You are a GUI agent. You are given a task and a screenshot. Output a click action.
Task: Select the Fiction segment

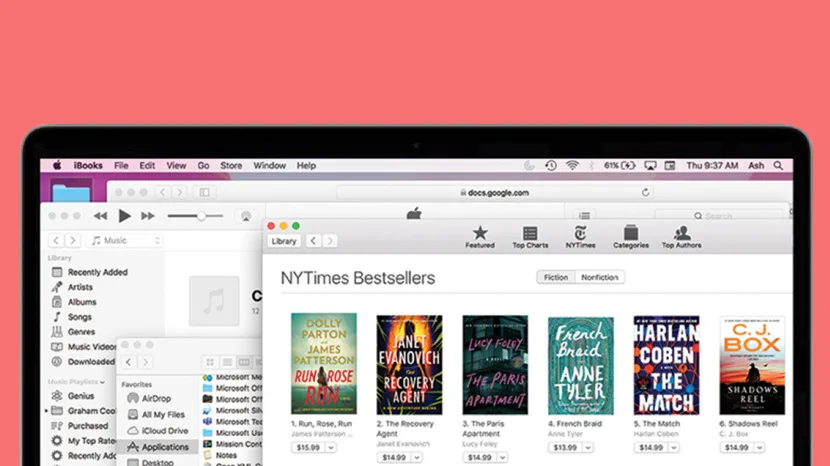click(x=556, y=277)
